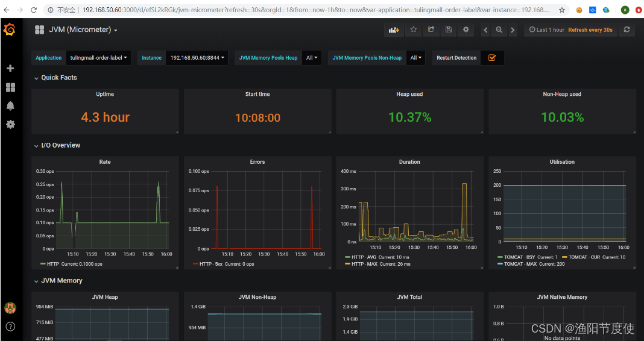Open the Application dropdown tulingmall-order-label
Image resolution: width=644 pixels, height=341 pixels.
coord(98,58)
